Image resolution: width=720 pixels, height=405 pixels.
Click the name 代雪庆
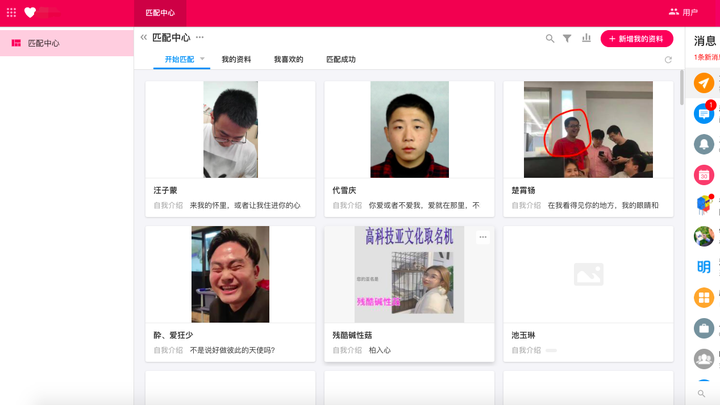pyautogui.click(x=344, y=190)
